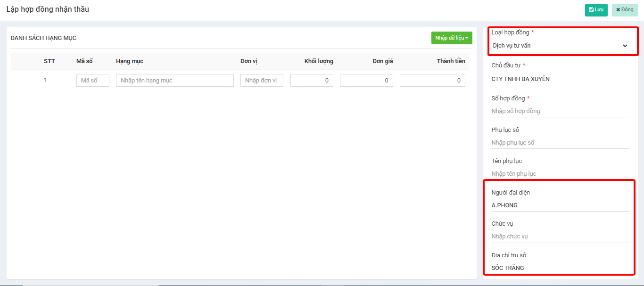
Task: Click the green Lưu save button
Action: [x=596, y=10]
